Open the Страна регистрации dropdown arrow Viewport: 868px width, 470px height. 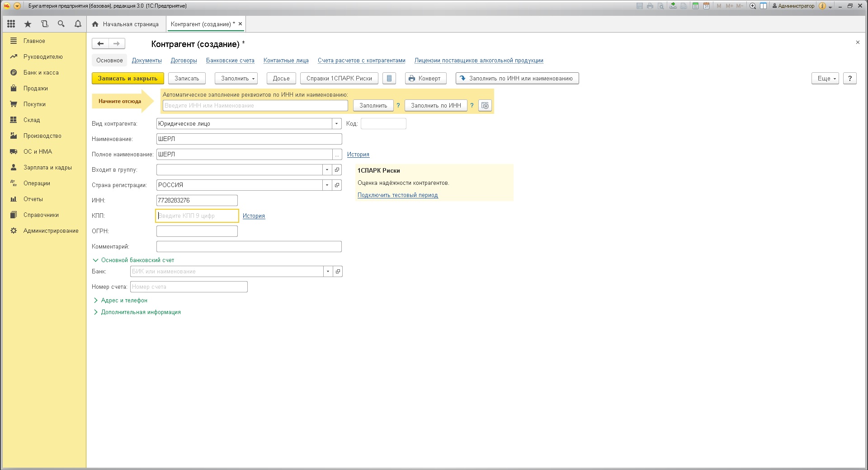point(327,185)
